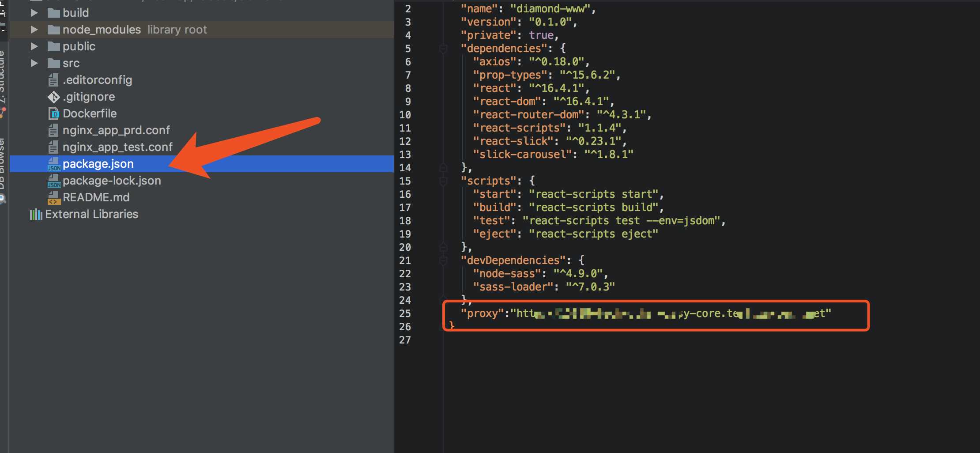Click the package.json JSON icon
The image size is (980, 453).
click(x=54, y=164)
